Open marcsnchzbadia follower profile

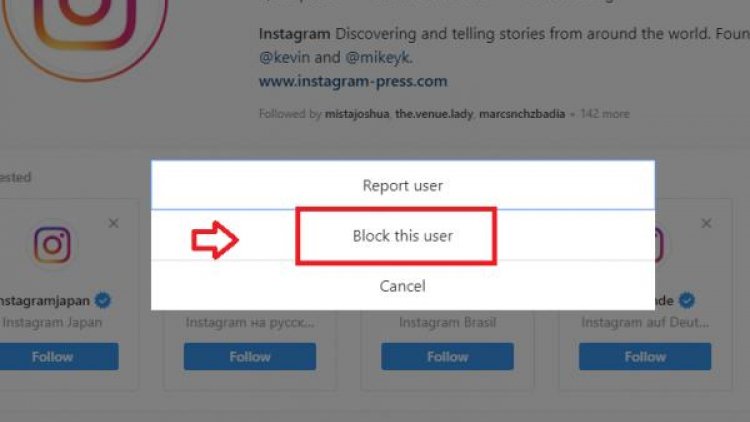[x=522, y=114]
